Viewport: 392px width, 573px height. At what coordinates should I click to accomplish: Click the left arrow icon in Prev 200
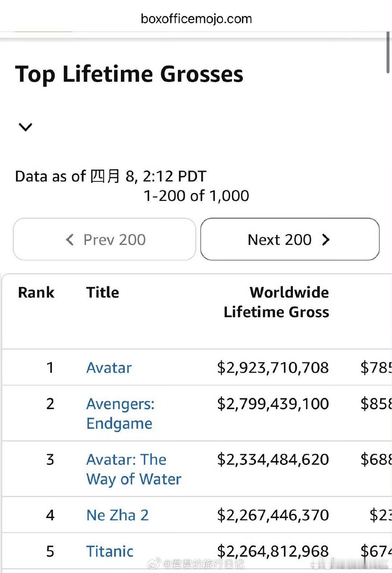click(x=70, y=240)
